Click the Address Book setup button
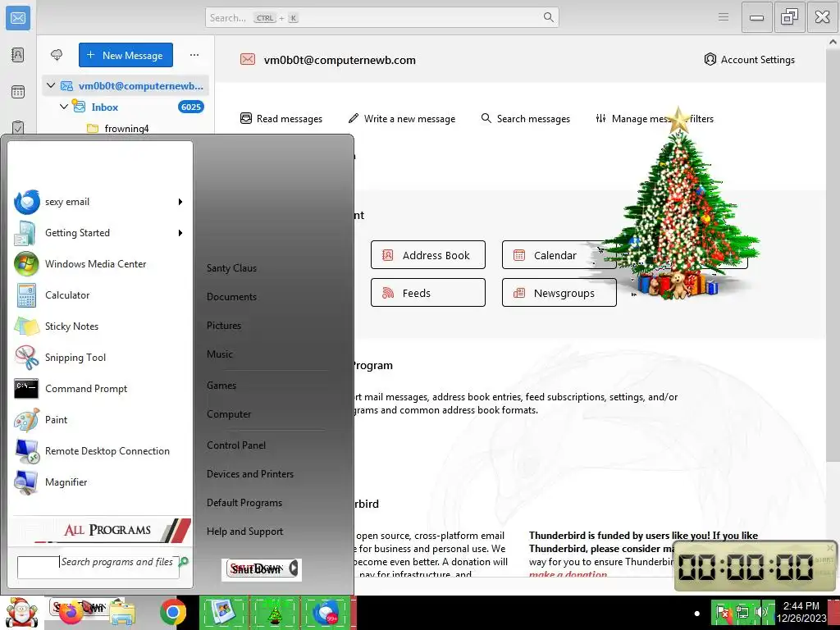This screenshot has height=630, width=840. [x=428, y=255]
